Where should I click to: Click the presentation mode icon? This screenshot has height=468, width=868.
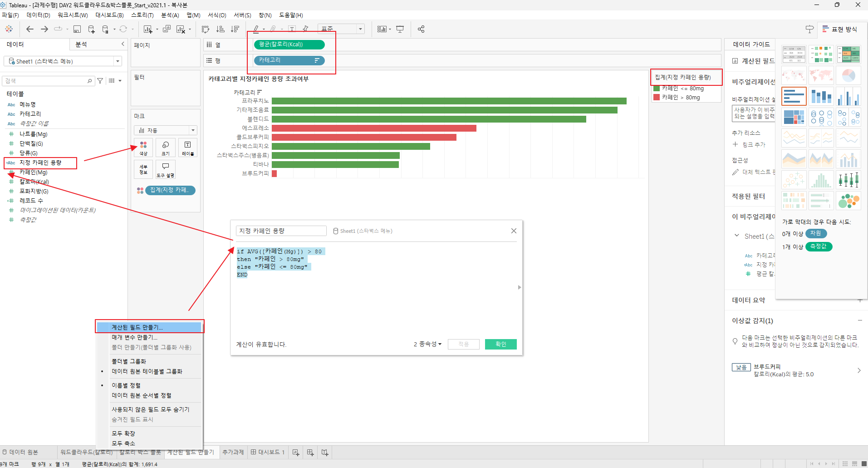pos(400,29)
